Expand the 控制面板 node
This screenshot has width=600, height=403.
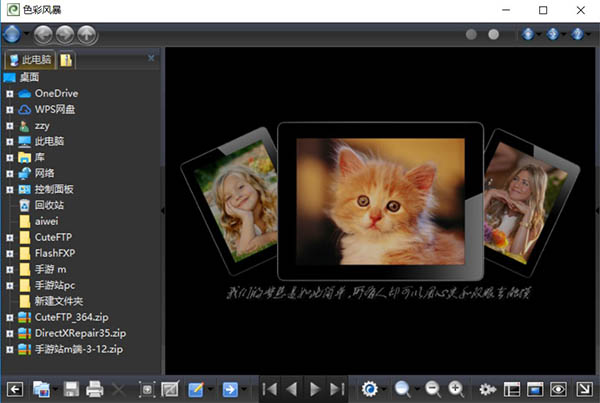10,190
